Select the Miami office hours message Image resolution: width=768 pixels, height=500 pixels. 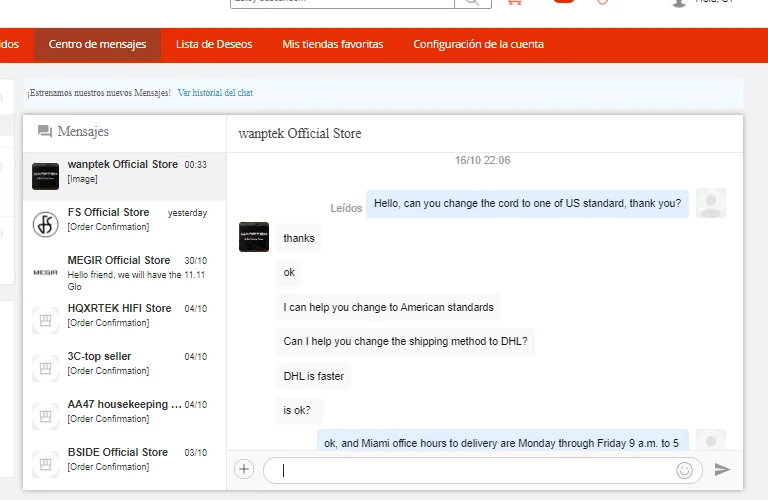pos(503,440)
